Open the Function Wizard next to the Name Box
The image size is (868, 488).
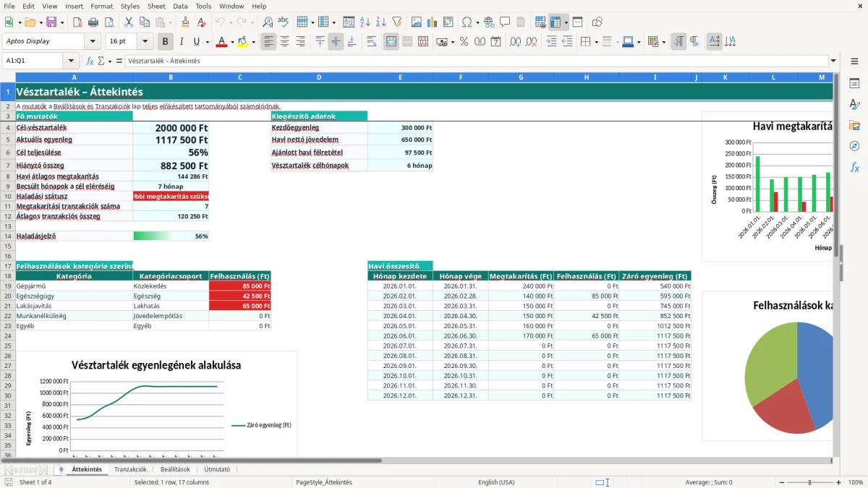pyautogui.click(x=90, y=61)
